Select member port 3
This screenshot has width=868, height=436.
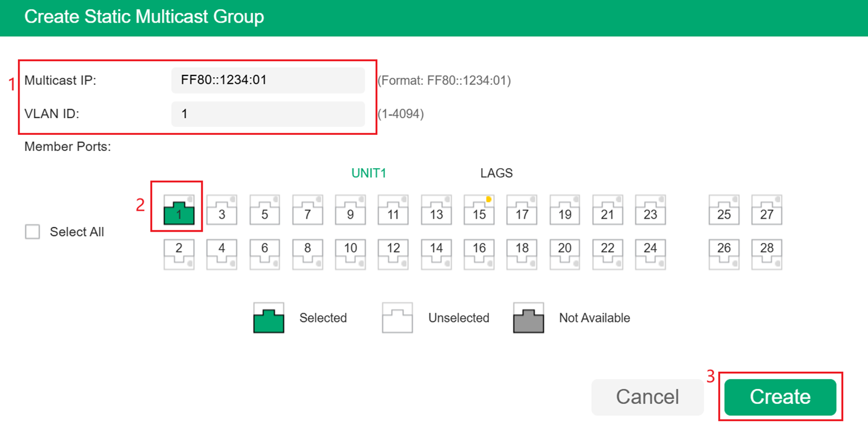(x=222, y=210)
